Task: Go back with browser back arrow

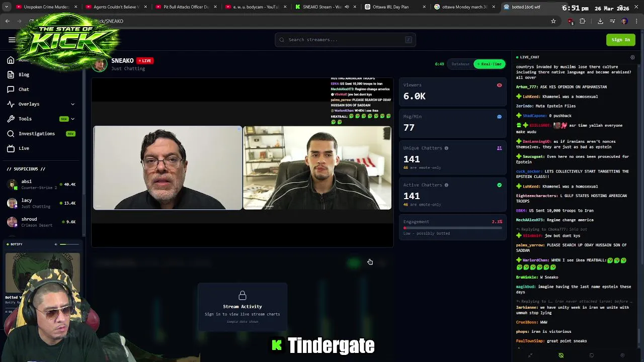Action: (8, 21)
